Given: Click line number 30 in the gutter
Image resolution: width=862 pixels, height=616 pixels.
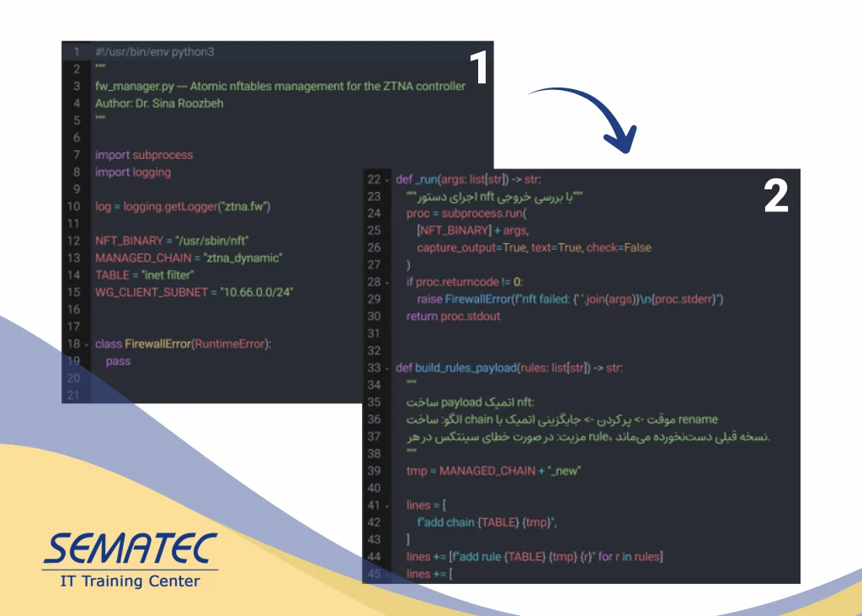Looking at the screenshot, I should pos(374,316).
